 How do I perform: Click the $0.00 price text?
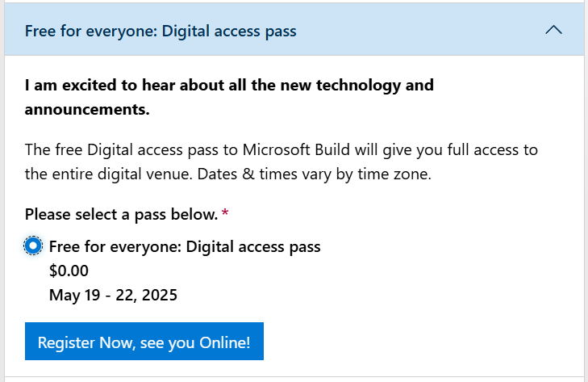(69, 271)
